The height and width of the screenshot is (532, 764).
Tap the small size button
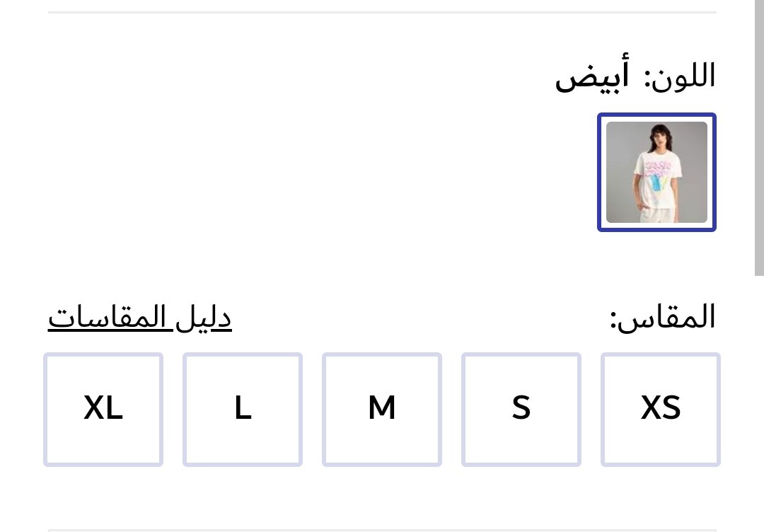tap(521, 409)
